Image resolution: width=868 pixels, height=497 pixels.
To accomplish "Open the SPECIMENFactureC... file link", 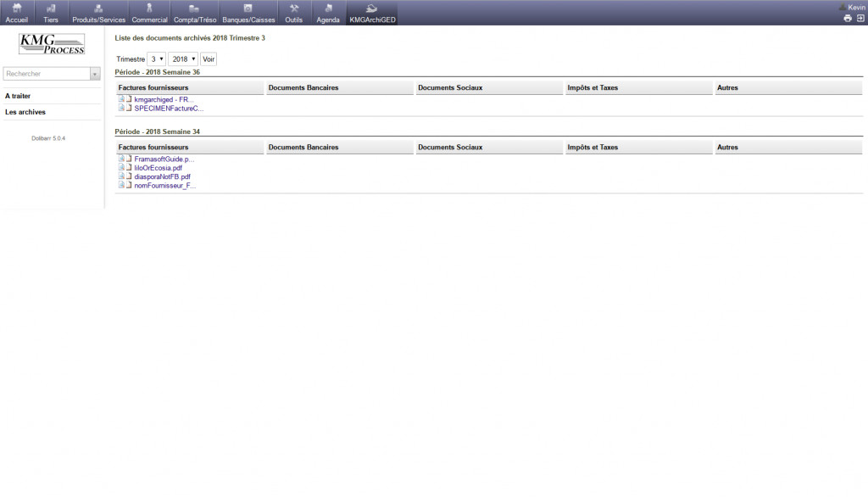I will coord(169,109).
